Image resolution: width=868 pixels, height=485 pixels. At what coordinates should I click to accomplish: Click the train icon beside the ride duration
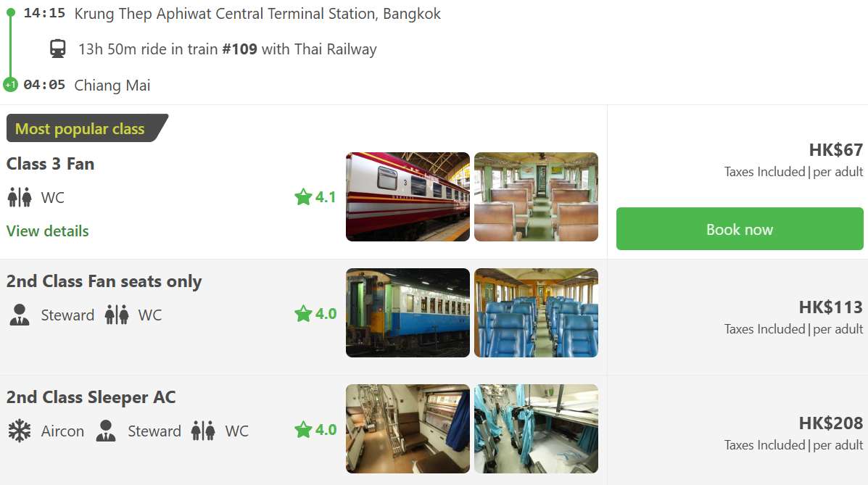pos(58,49)
